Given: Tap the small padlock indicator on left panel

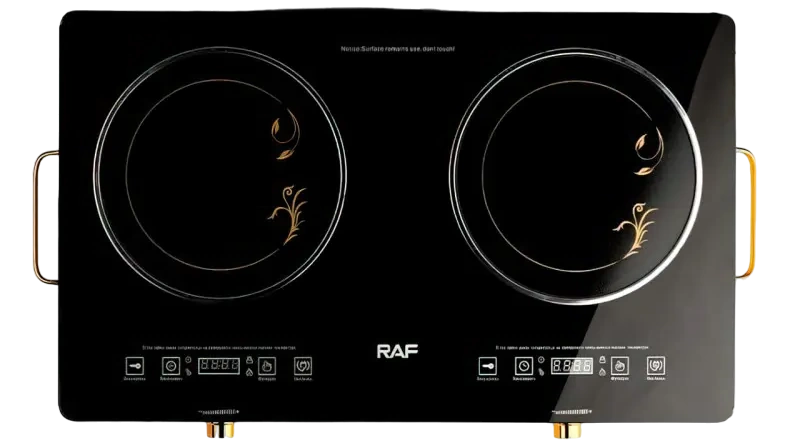Looking at the screenshot, I should click(x=249, y=360).
